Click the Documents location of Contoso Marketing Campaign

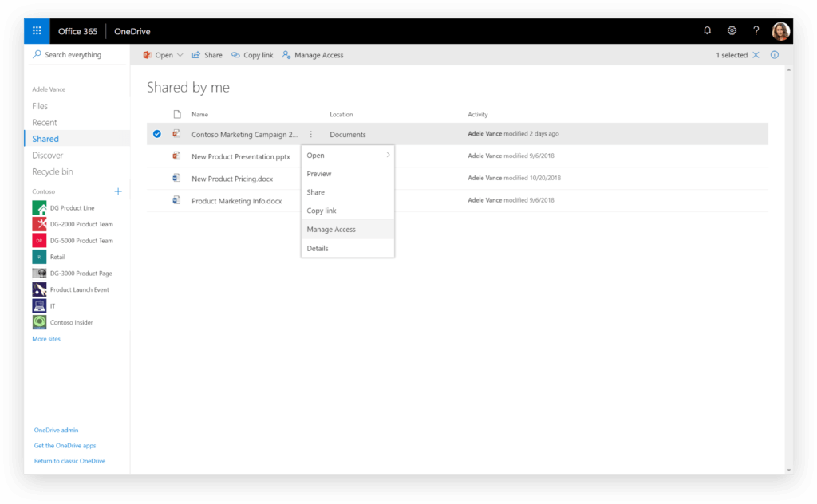(x=348, y=134)
